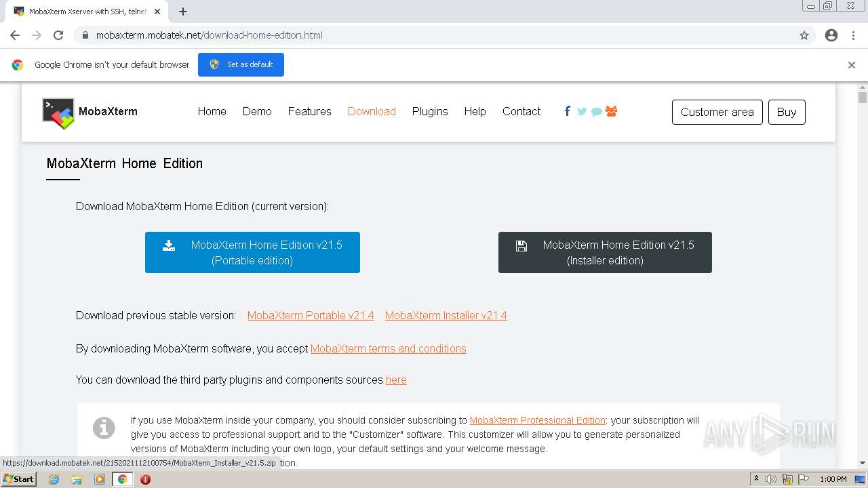This screenshot has height=488, width=868.
Task: Open the Facebook social icon
Action: [567, 111]
